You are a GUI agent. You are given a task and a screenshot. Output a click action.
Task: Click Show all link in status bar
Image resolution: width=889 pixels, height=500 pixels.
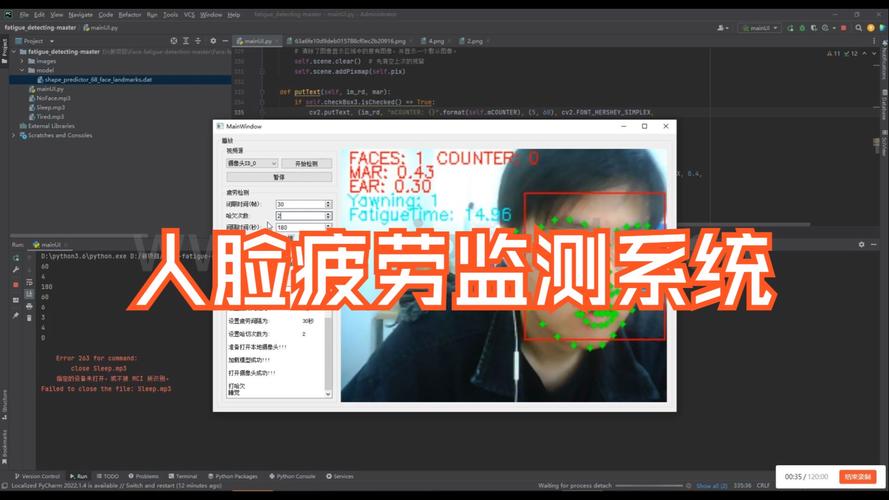tap(712, 486)
